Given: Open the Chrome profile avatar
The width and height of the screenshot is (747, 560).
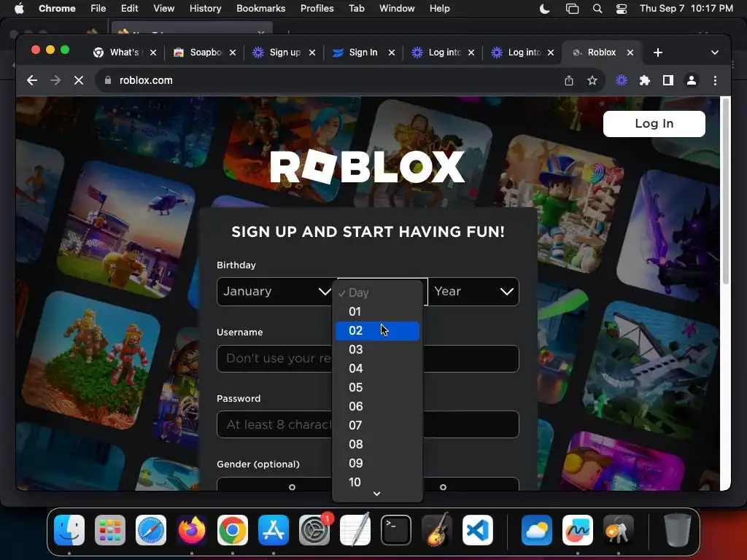Looking at the screenshot, I should click(x=692, y=80).
